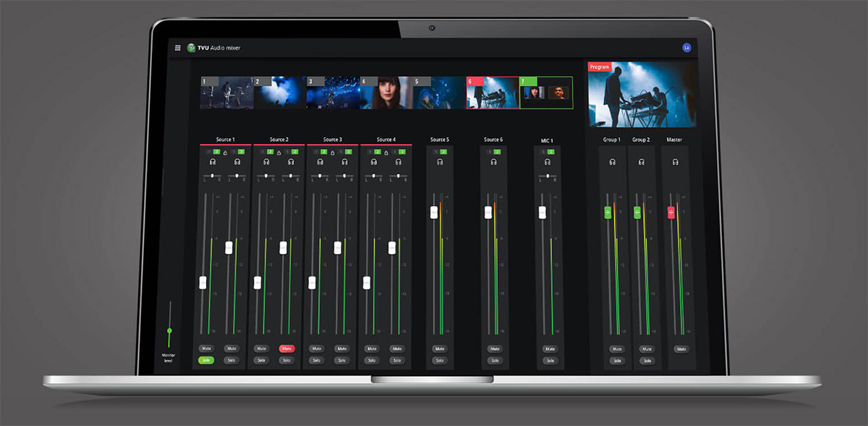Toggle group 1 assign on Source 6

490,152
